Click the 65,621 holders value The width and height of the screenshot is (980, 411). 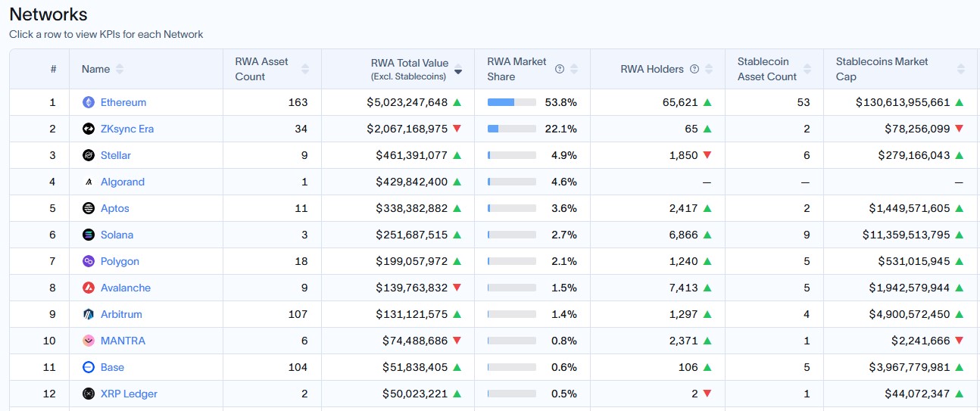[x=679, y=102]
